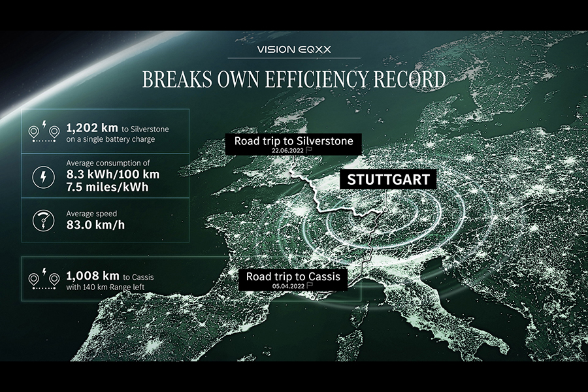Screen dimensions: 588x392
Task: Click the route pin icon beside 1,008 km
Action: click(44, 279)
